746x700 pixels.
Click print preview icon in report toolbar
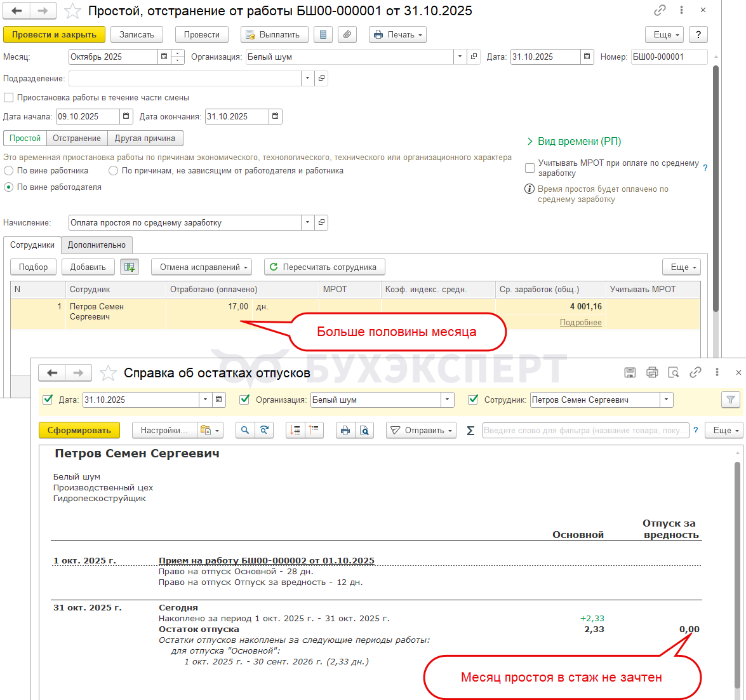coord(364,430)
